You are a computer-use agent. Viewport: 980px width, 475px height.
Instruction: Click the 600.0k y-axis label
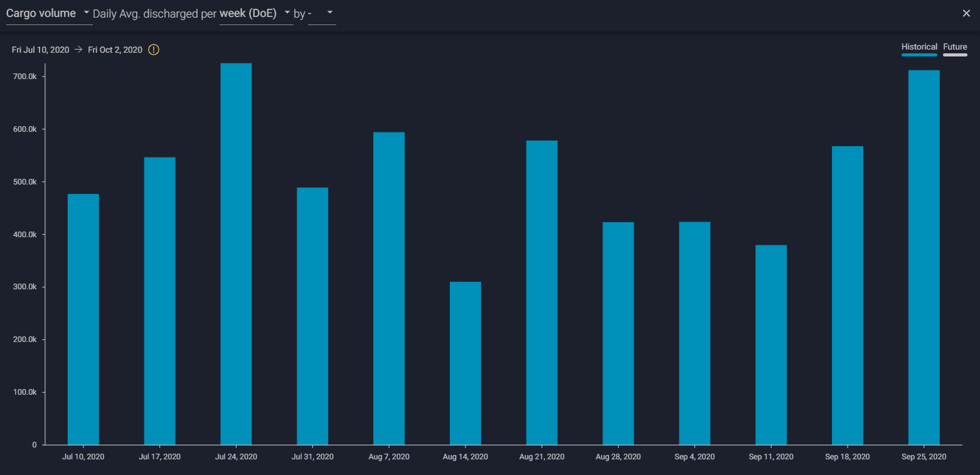25,129
